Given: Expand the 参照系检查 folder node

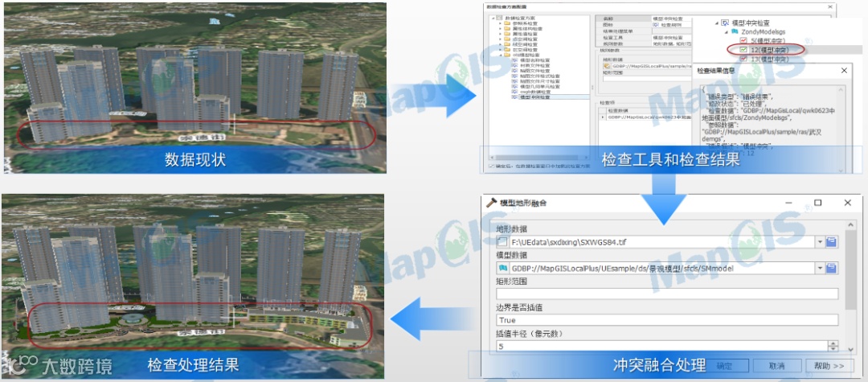Looking at the screenshot, I should point(501,23).
